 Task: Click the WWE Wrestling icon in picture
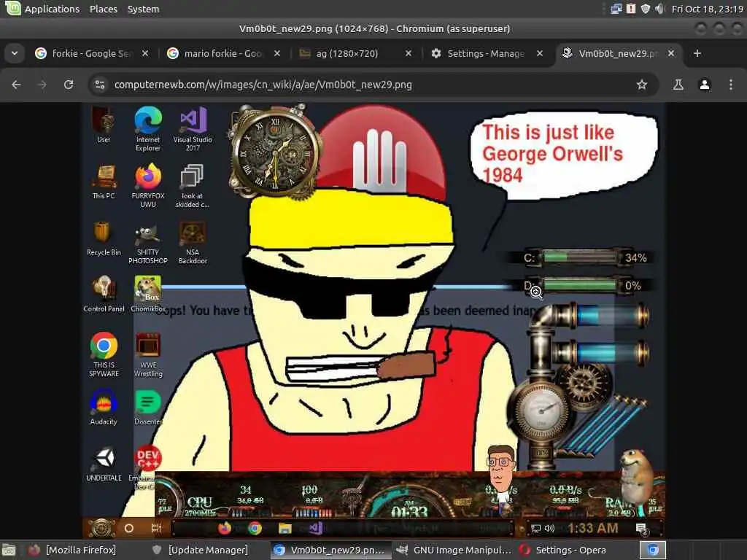pyautogui.click(x=148, y=355)
